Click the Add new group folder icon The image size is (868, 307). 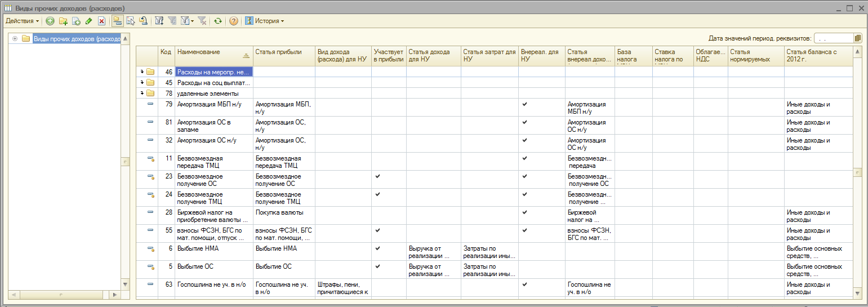63,21
